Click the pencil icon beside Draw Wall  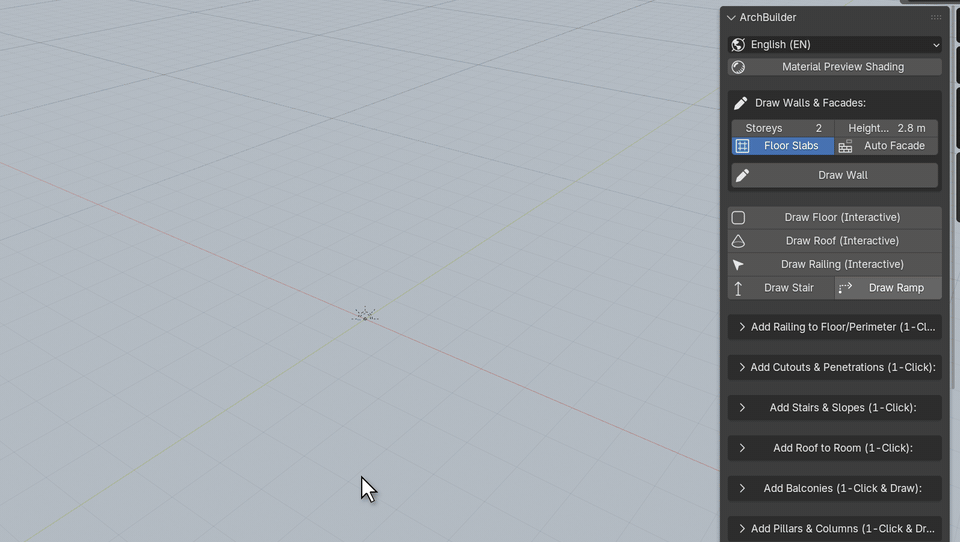[742, 175]
